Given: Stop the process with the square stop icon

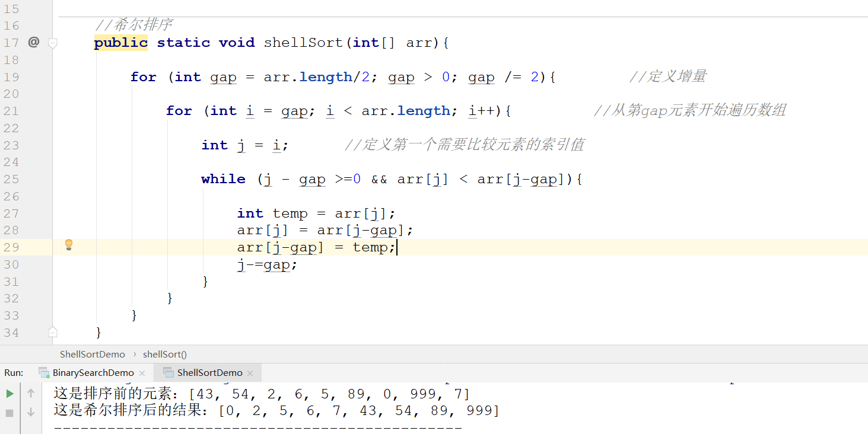Looking at the screenshot, I should pos(9,412).
